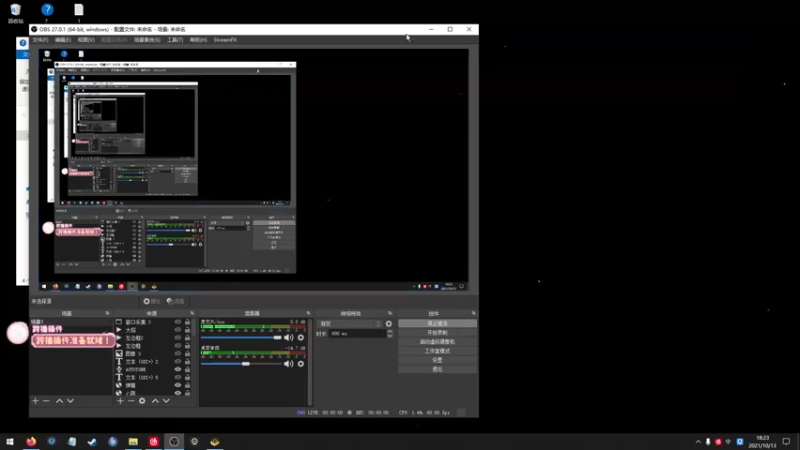The image size is (800, 450).
Task: Open the StreamFX menu
Action: (225, 40)
